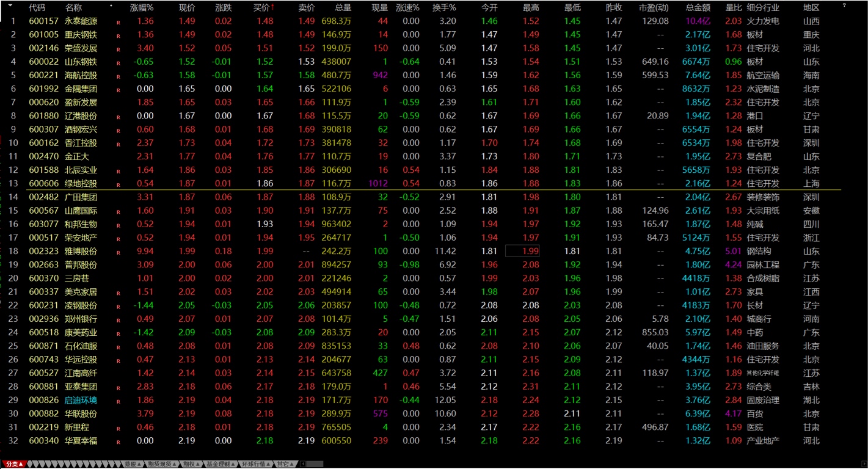
Task: Click the highlighted 最高 cell 1.99 for 雅博股份
Action: [522, 251]
